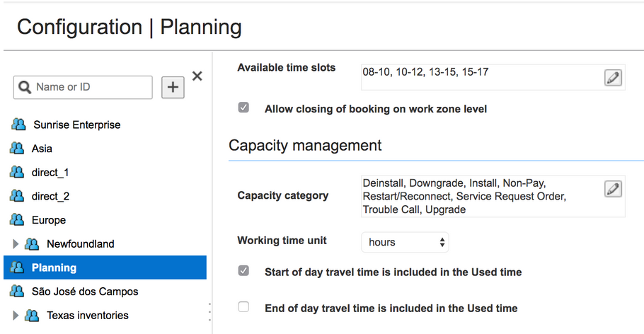This screenshot has width=644, height=334.
Task: Click the Sunrise Enterprise group icon
Action: click(x=18, y=125)
